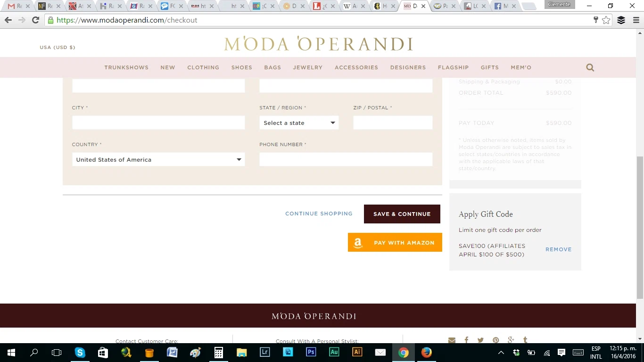
Task: Open the email envelope icon in footer
Action: click(x=452, y=340)
